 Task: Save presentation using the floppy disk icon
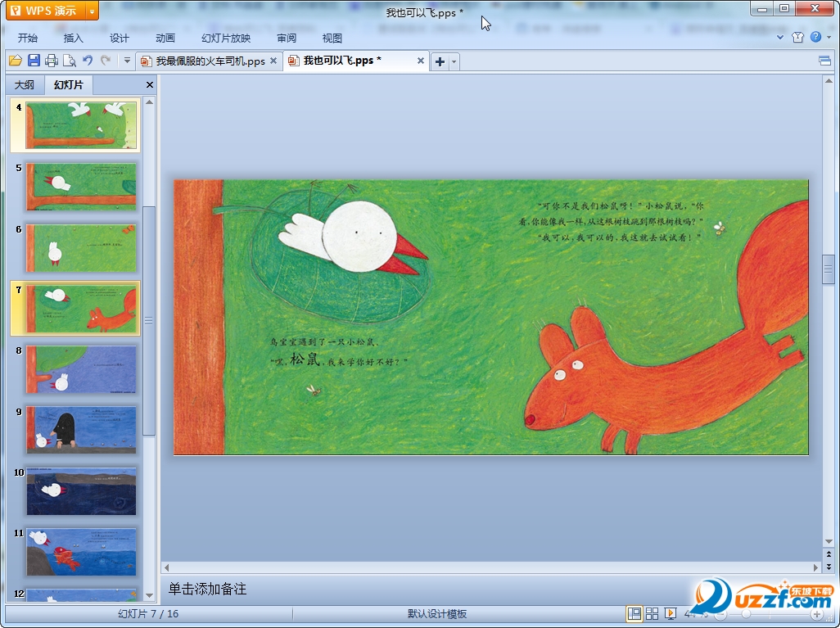point(34,61)
